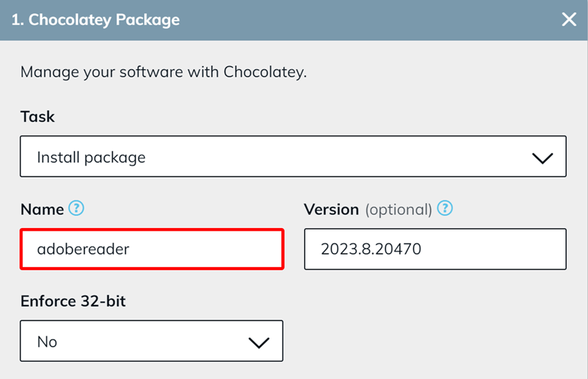
Task: Open the Version field help tooltip icon
Action: coord(445,209)
